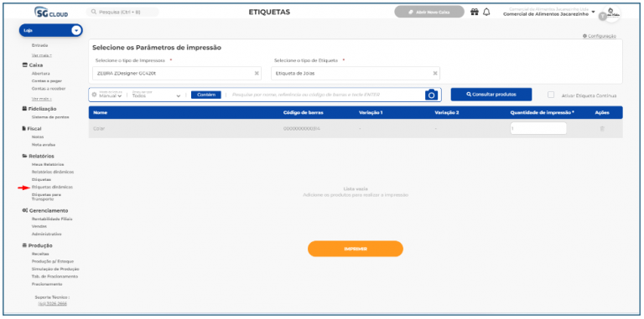Click the support phone number link

pos(52,304)
